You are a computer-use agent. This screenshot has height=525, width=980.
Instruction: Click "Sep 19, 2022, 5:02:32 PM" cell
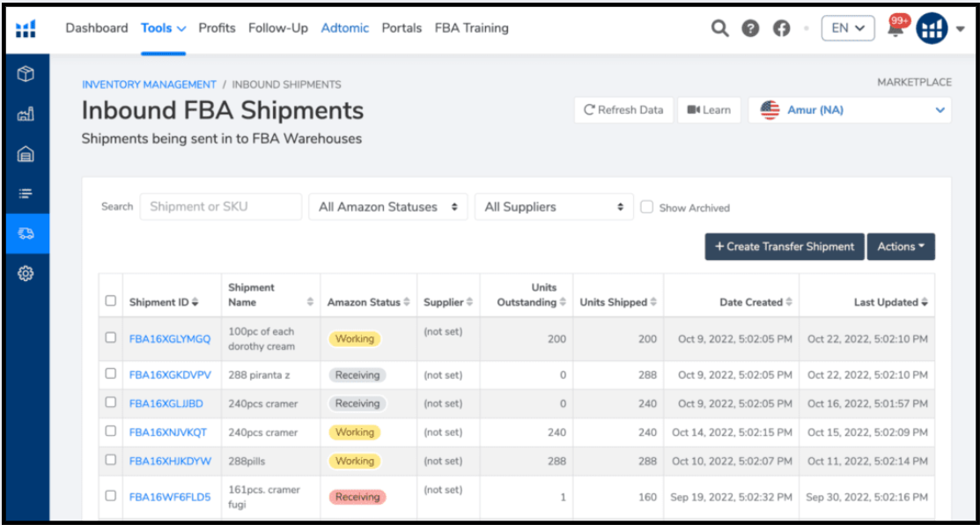(x=731, y=498)
